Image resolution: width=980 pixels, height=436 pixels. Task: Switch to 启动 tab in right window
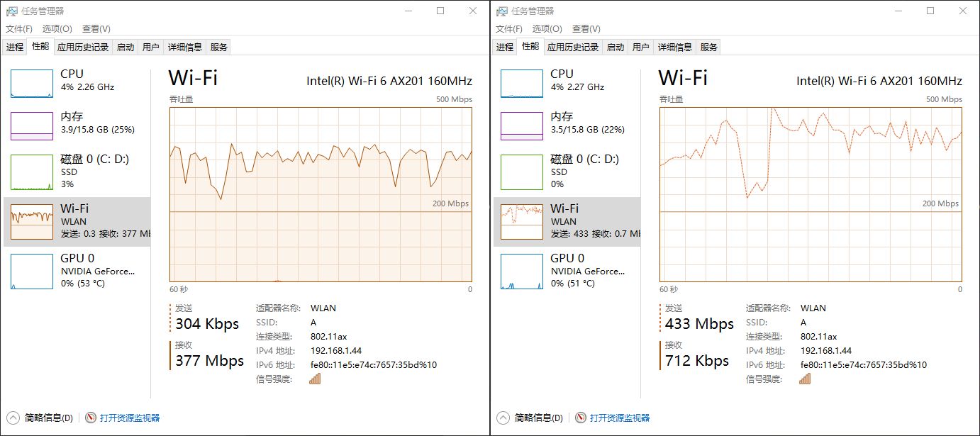tap(616, 47)
